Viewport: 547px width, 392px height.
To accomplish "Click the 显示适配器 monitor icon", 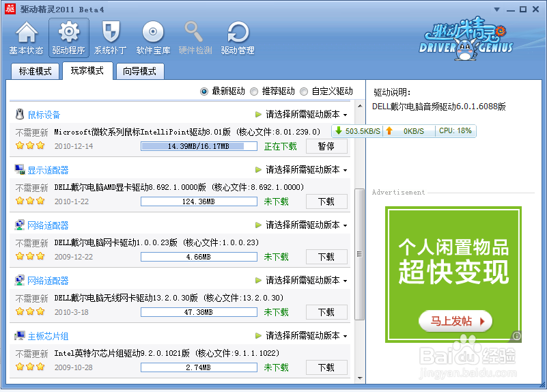I will tap(20, 169).
